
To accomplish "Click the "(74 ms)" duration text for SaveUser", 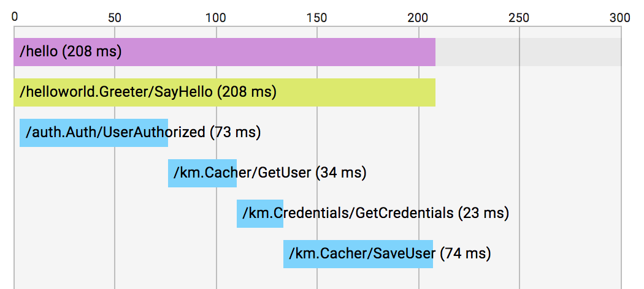I will point(466,254).
